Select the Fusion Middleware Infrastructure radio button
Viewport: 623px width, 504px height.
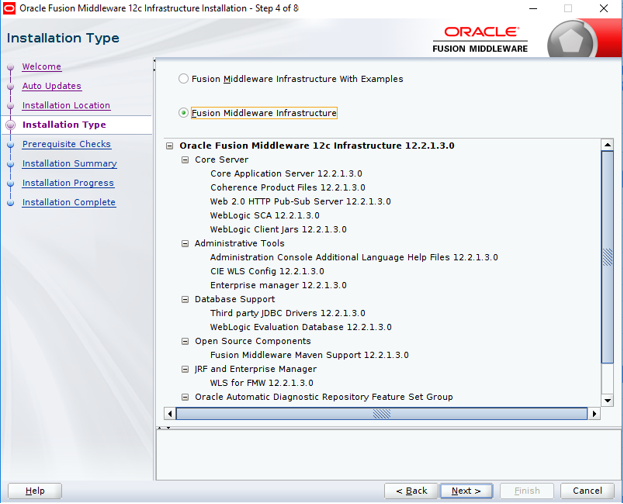(x=183, y=113)
